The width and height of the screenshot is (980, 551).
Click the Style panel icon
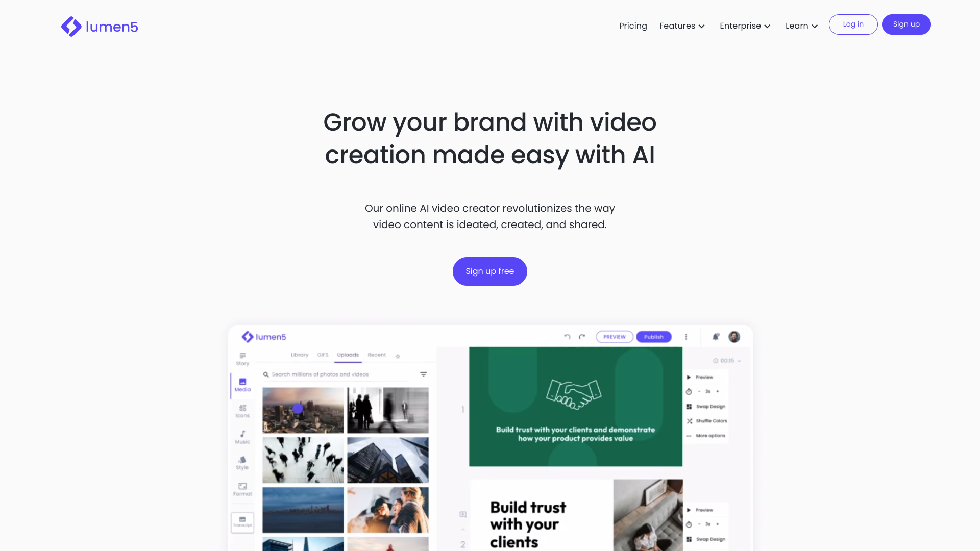point(241,463)
